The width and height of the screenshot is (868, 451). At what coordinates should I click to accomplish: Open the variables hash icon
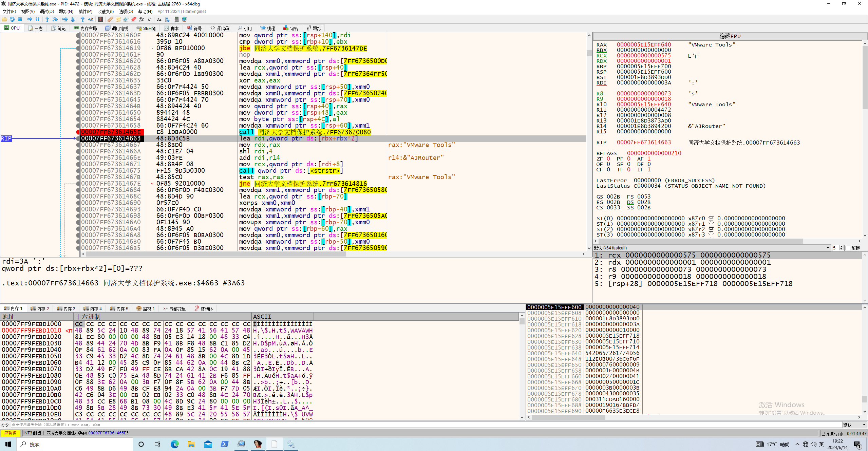point(149,19)
